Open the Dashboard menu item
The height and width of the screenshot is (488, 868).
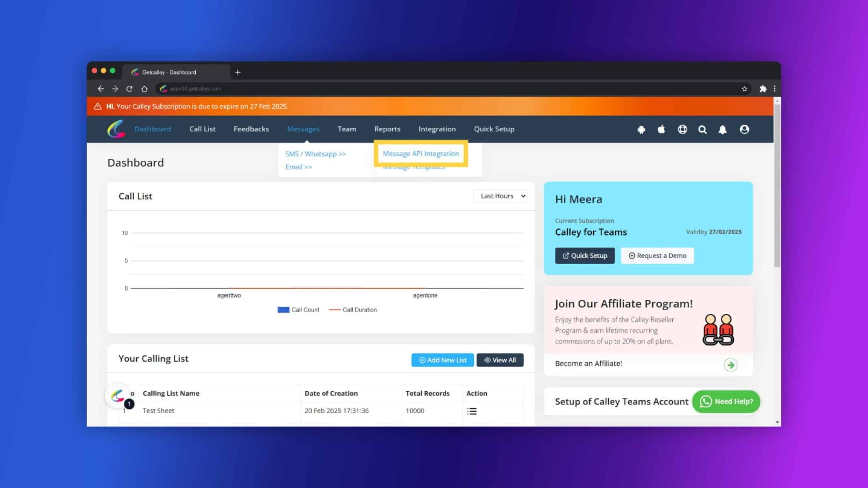[153, 129]
